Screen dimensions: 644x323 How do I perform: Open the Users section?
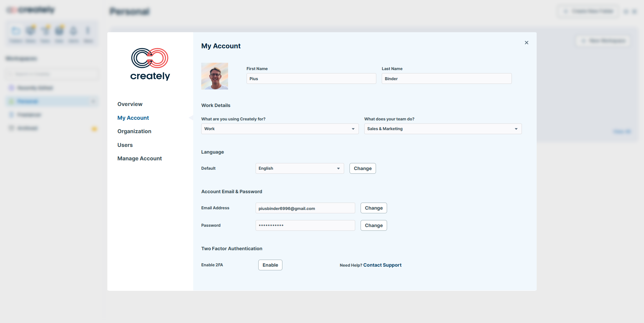click(x=125, y=145)
